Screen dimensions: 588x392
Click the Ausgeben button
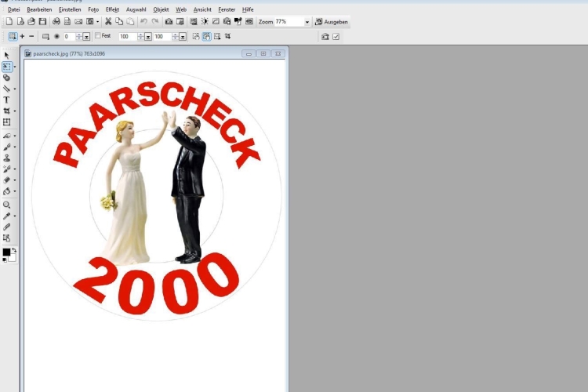pyautogui.click(x=332, y=22)
